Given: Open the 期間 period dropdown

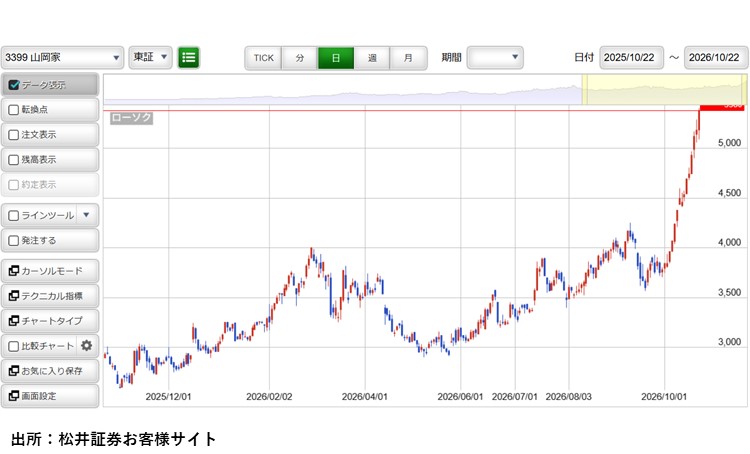Looking at the screenshot, I should click(x=495, y=58).
